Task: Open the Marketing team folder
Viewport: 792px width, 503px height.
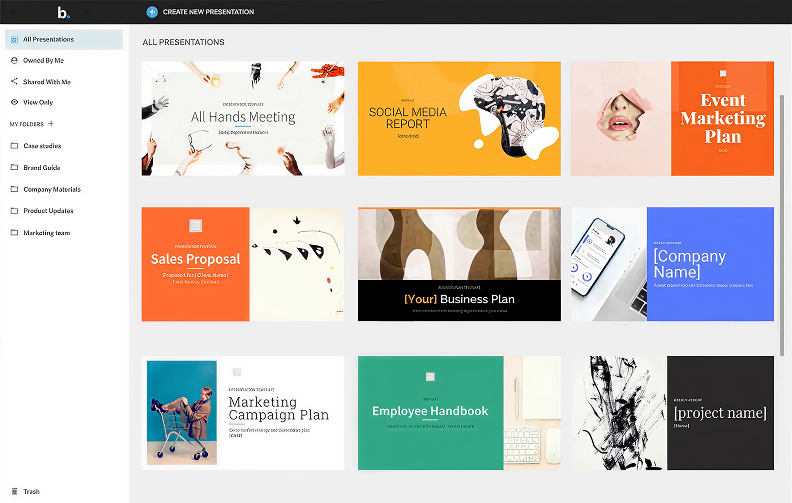Action: (x=47, y=233)
